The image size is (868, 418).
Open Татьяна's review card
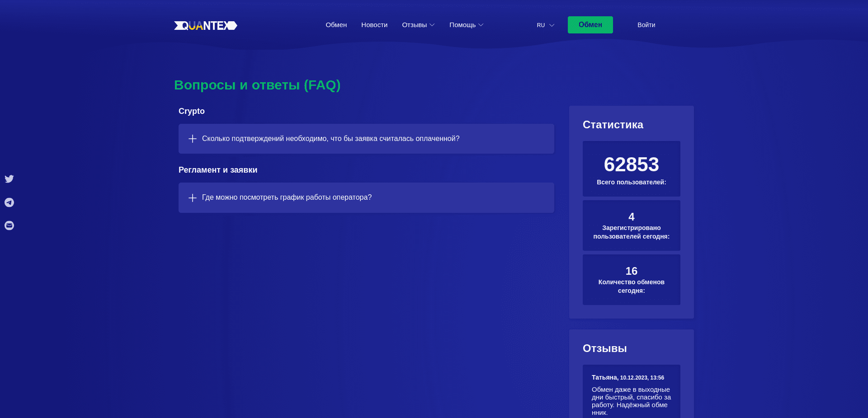631,393
